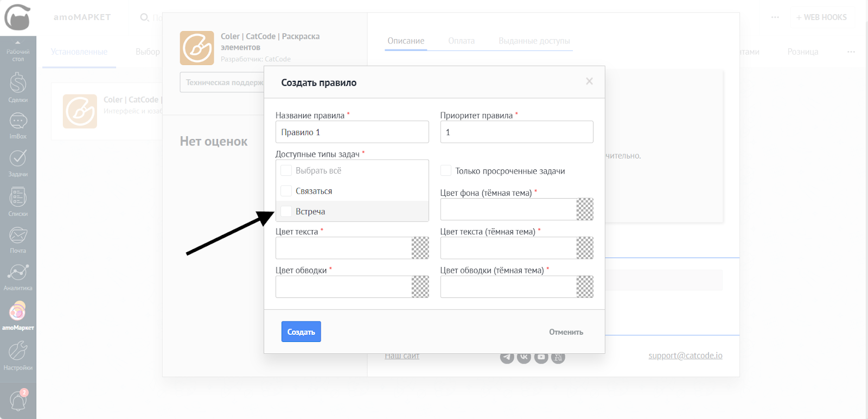Click the Название правила input field
Image resolution: width=868 pixels, height=419 pixels.
352,132
